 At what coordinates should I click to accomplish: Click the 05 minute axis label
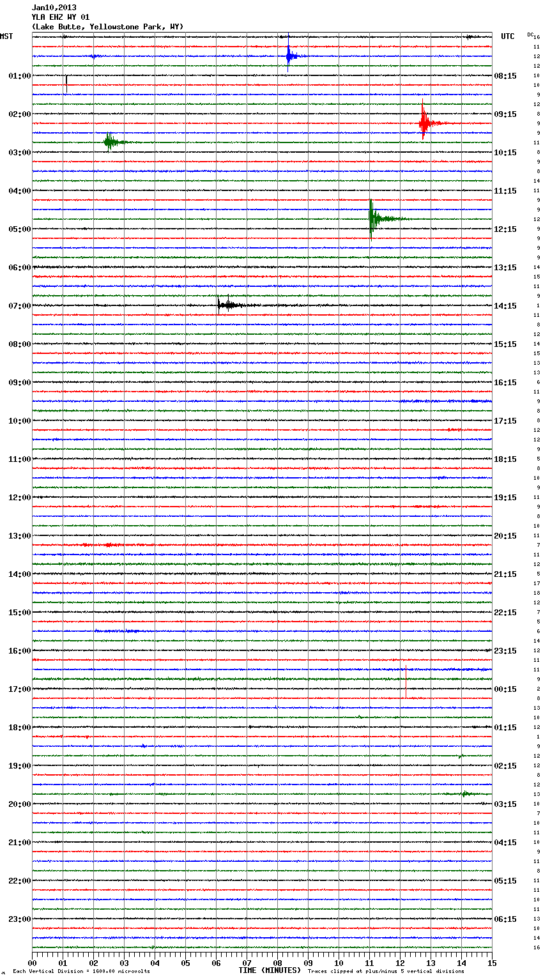point(185,963)
